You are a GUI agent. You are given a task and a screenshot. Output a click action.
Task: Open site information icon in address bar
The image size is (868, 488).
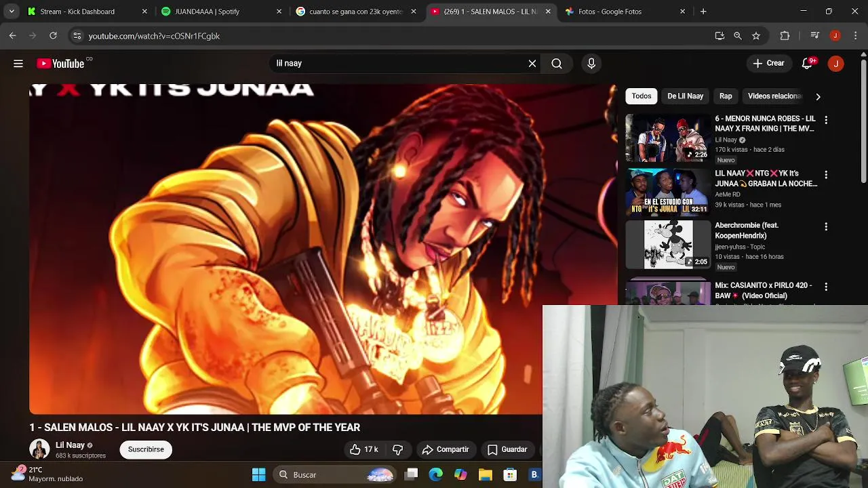tap(77, 36)
